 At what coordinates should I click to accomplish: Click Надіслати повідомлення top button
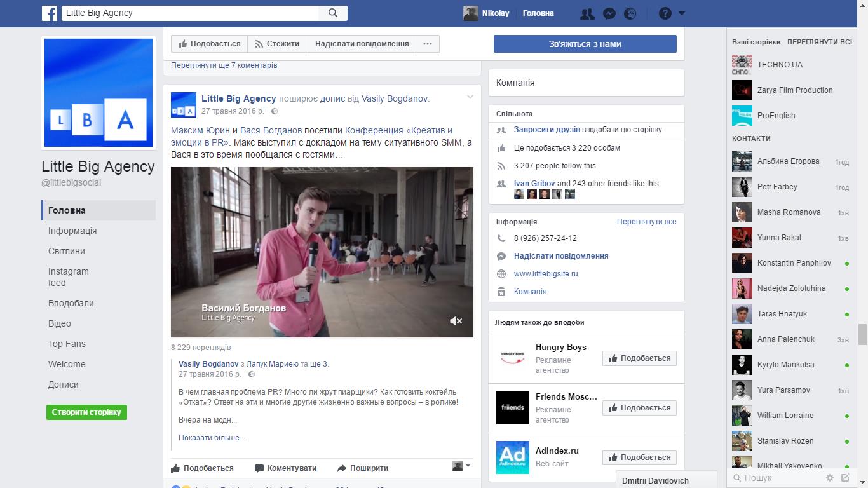point(362,44)
